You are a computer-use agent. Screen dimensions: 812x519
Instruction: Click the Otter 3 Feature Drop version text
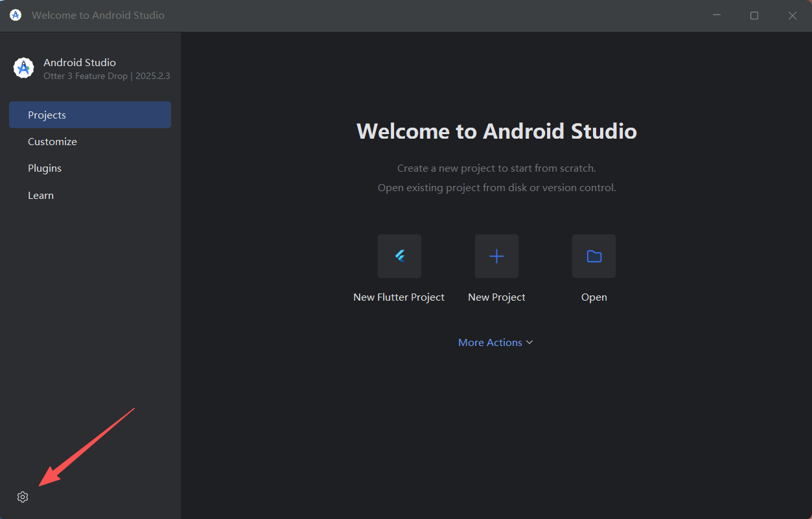click(107, 76)
